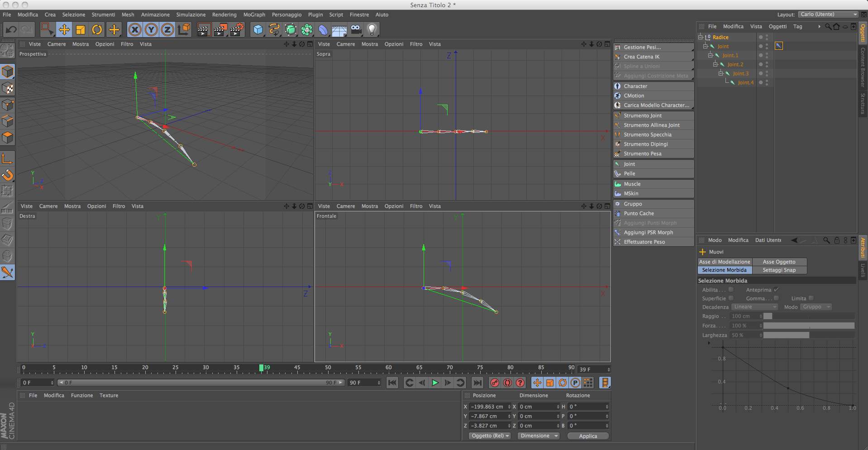Click the Larghezza slider bar
Screen dimensions: 868x450
[x=809, y=335]
